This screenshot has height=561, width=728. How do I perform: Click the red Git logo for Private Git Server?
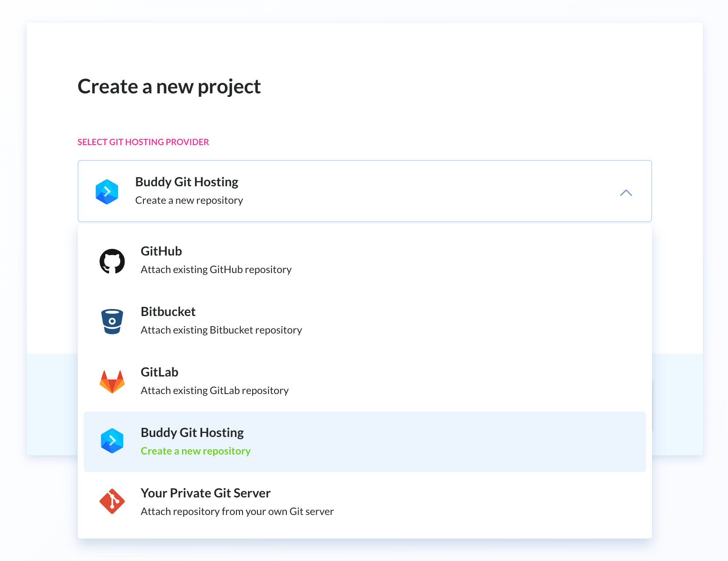click(x=112, y=501)
